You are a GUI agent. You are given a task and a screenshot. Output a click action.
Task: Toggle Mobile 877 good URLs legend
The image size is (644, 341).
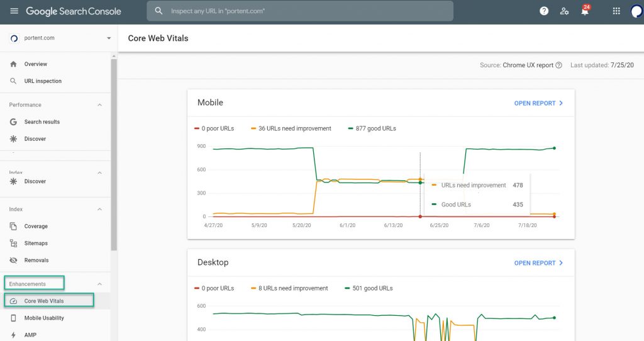point(372,128)
